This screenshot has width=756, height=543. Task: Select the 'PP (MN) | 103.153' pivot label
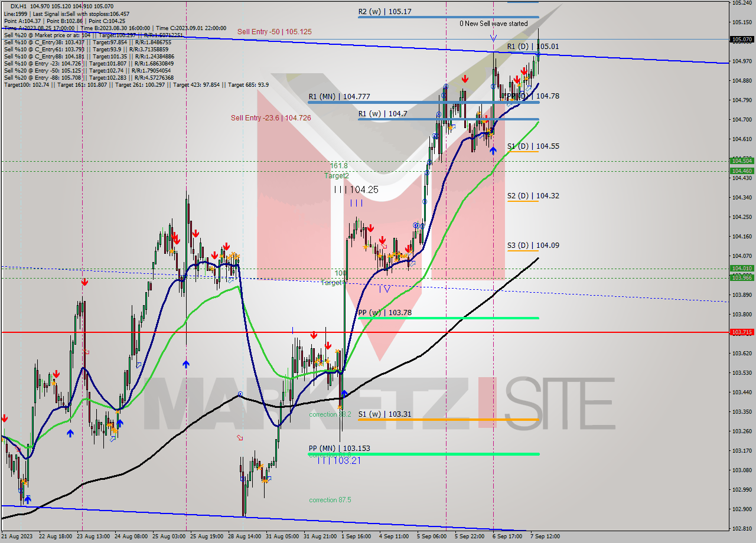(x=339, y=448)
